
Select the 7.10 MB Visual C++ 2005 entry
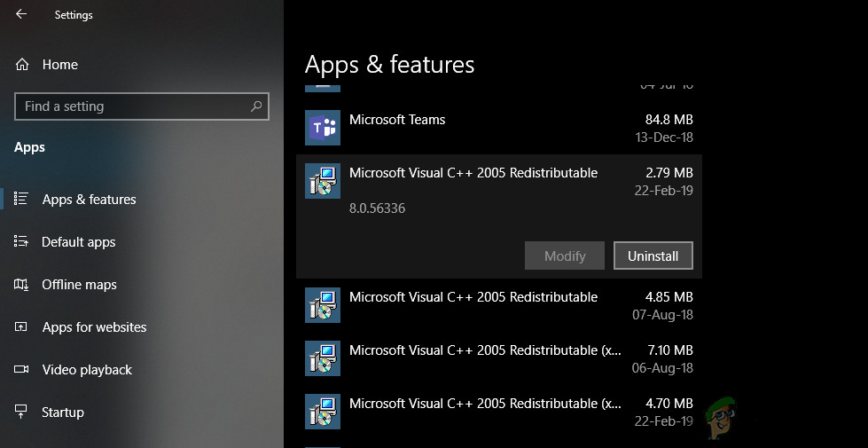(498, 358)
